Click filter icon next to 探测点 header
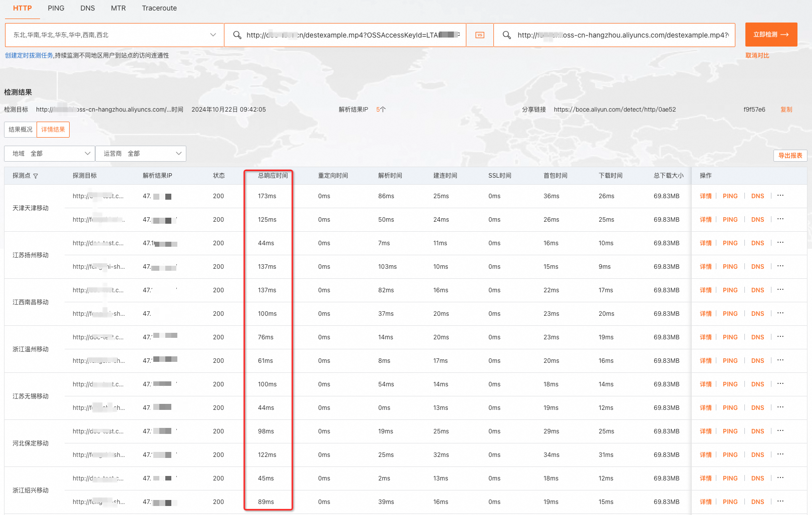The height and width of the screenshot is (515, 812). click(x=36, y=176)
